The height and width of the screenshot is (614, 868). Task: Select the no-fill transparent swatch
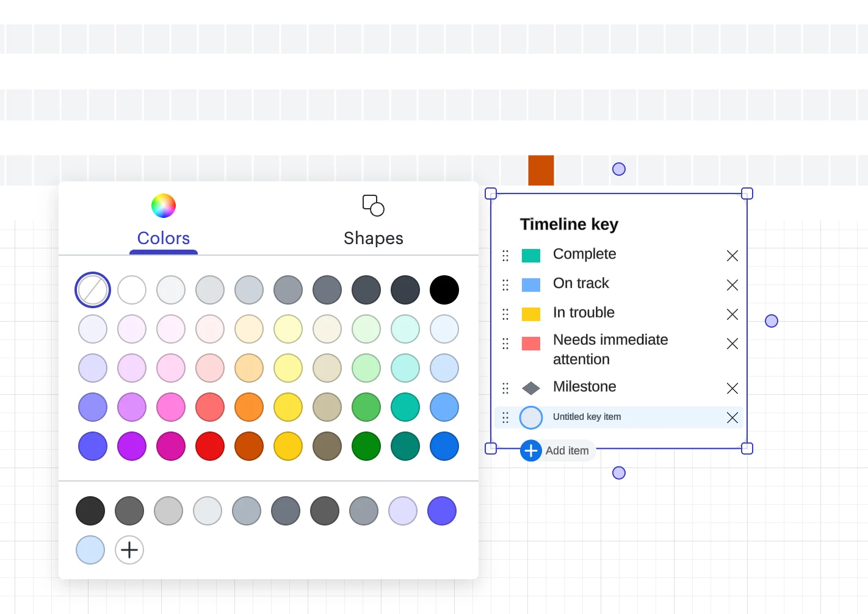(93, 290)
